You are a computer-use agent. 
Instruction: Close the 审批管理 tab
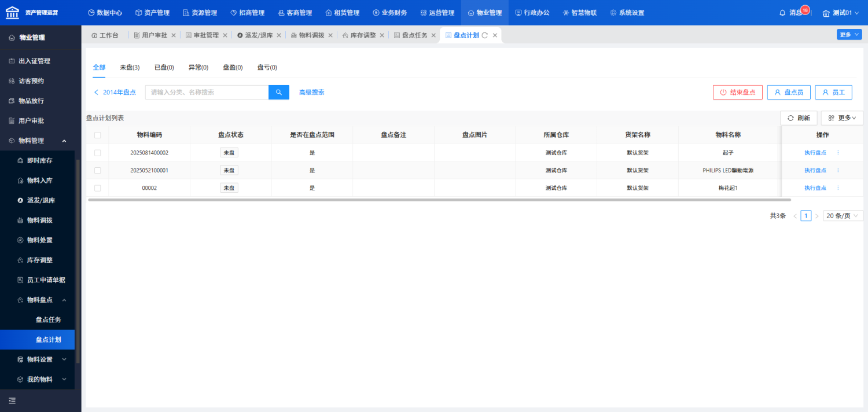tap(225, 35)
